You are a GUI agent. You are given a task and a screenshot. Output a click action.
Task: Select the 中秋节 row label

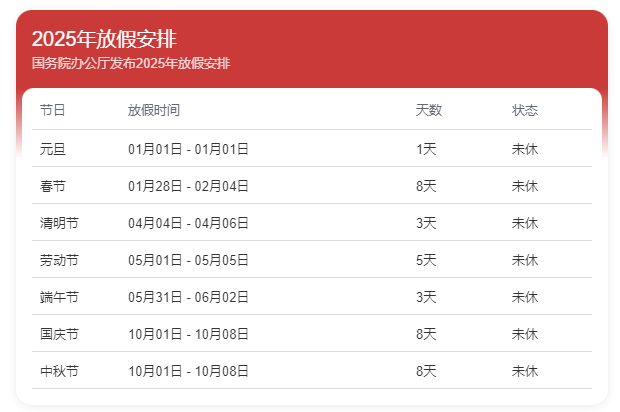coord(59,371)
